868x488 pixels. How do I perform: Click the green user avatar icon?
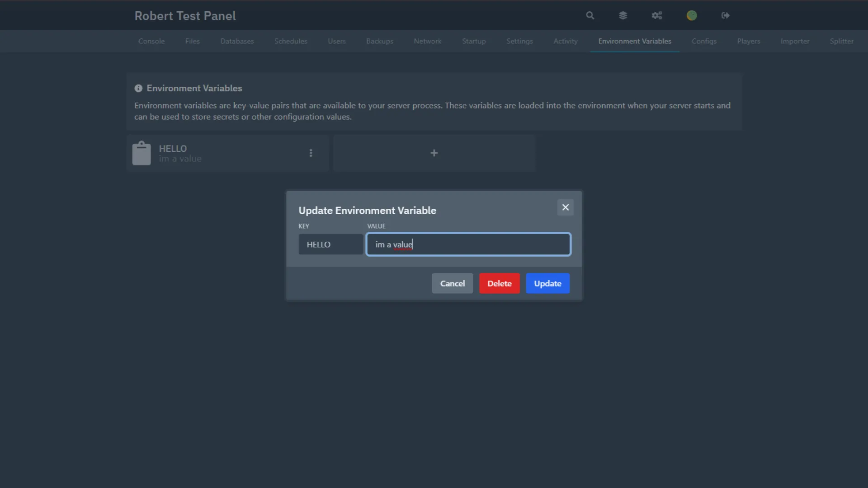(x=692, y=15)
